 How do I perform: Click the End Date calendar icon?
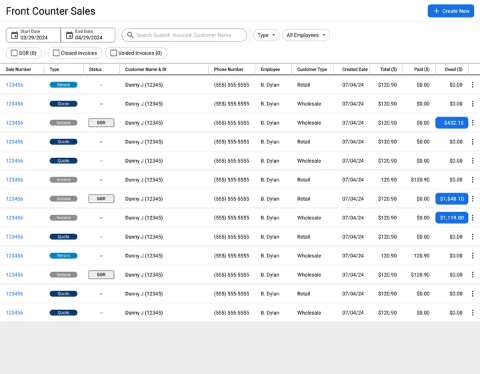(69, 35)
